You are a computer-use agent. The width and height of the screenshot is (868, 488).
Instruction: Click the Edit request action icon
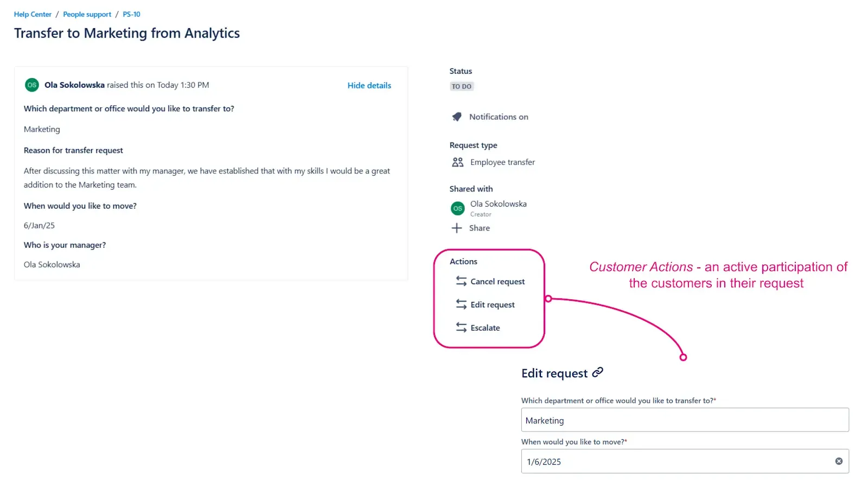tap(461, 304)
